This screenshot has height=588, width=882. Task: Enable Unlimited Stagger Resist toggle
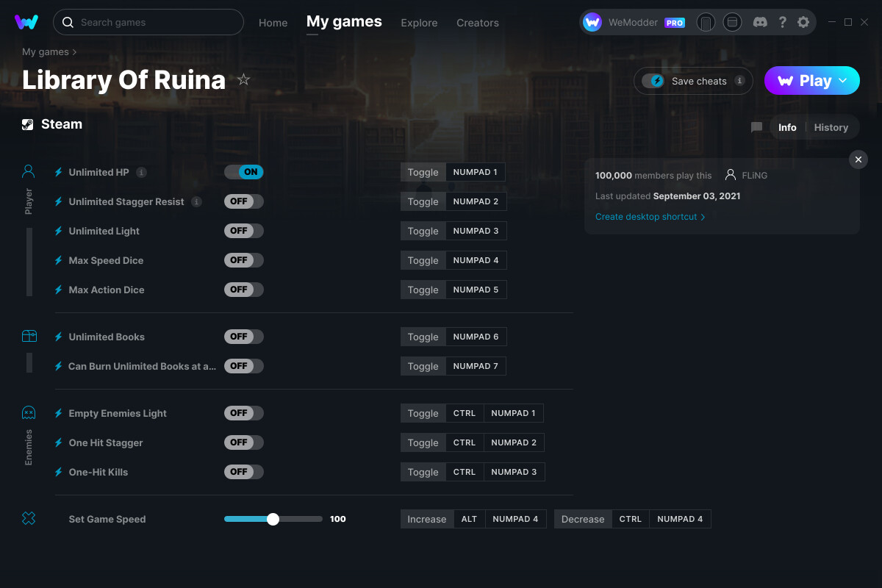[x=244, y=201]
